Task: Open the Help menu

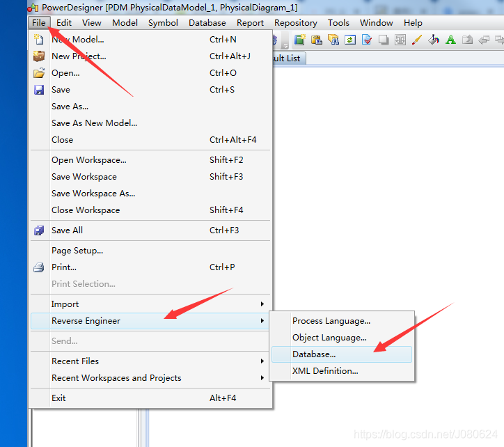Action: (x=413, y=23)
